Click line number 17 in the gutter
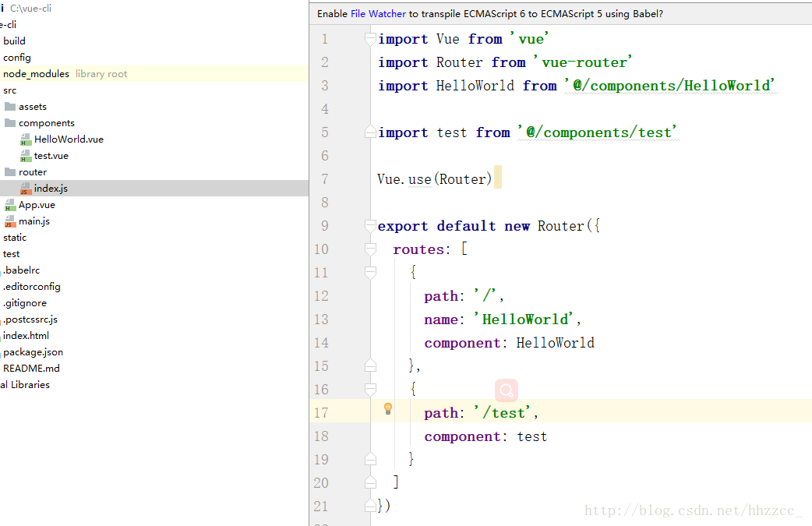Image resolution: width=812 pixels, height=526 pixels. (321, 413)
